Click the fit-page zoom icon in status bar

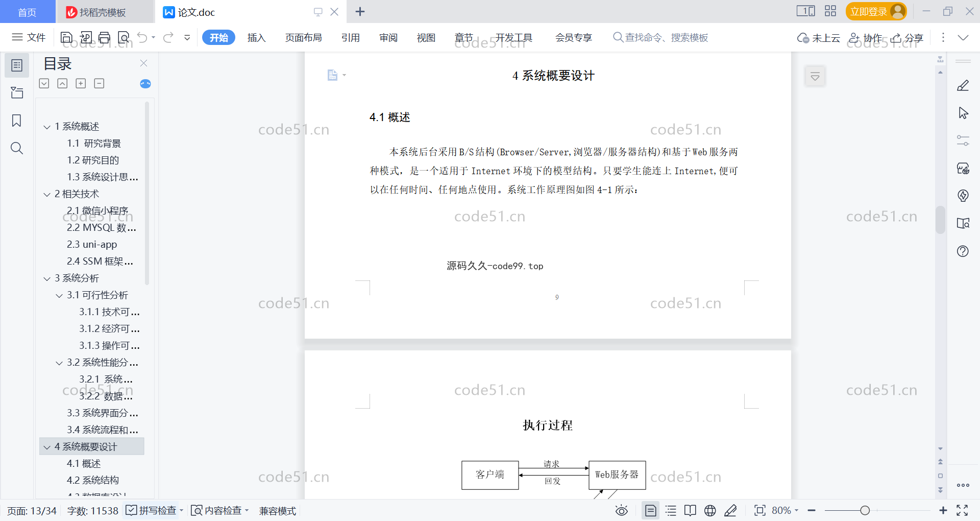click(x=759, y=510)
